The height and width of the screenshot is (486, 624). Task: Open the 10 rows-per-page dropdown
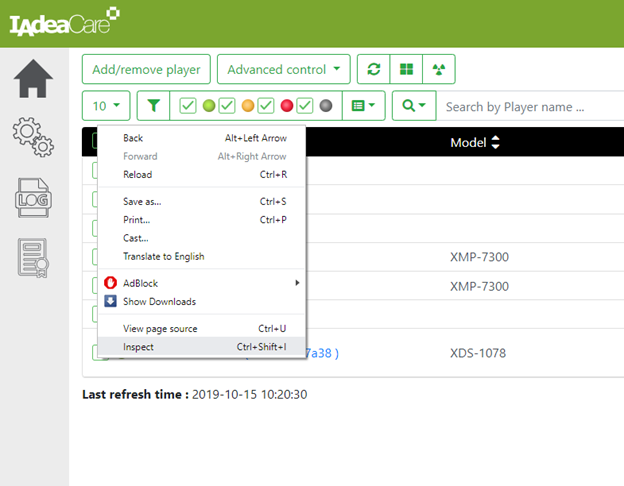(106, 105)
